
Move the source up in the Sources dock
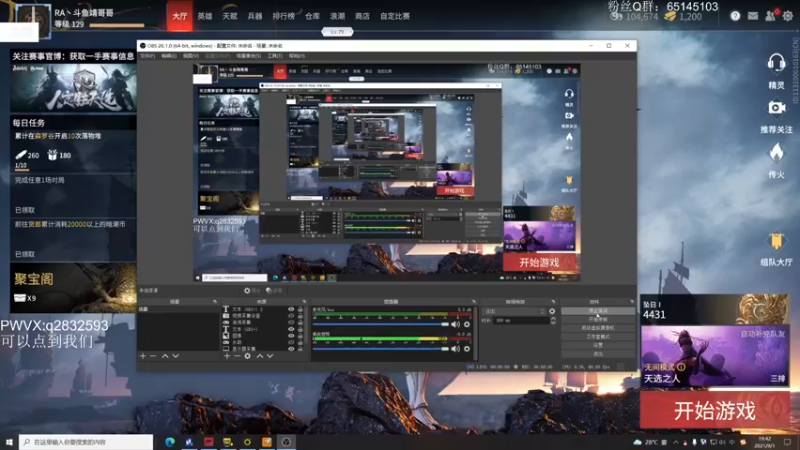(x=260, y=356)
